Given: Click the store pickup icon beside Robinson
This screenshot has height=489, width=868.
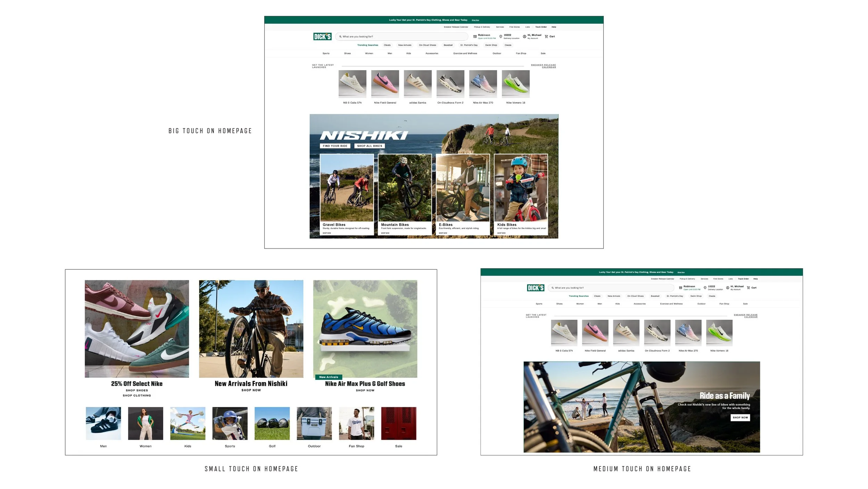Looking at the screenshot, I should 475,37.
